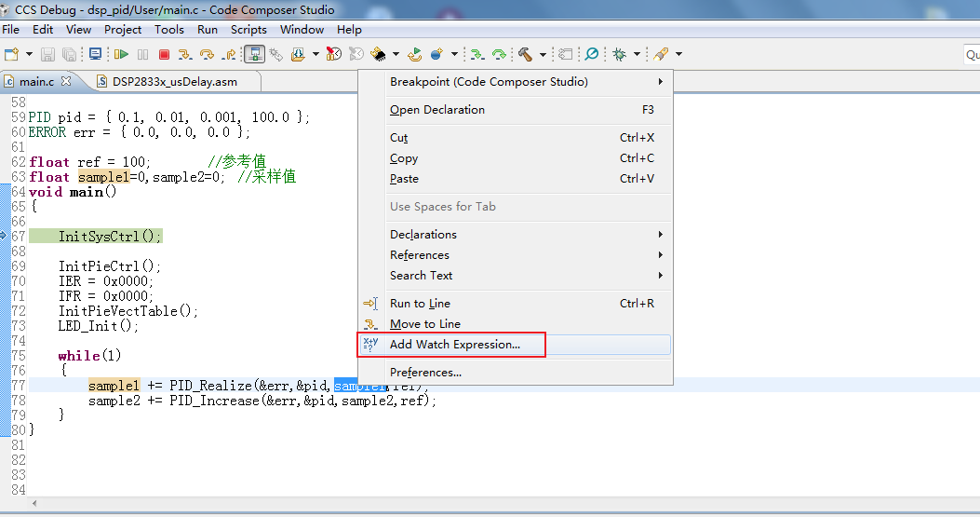Click the Step Over icon

click(207, 54)
